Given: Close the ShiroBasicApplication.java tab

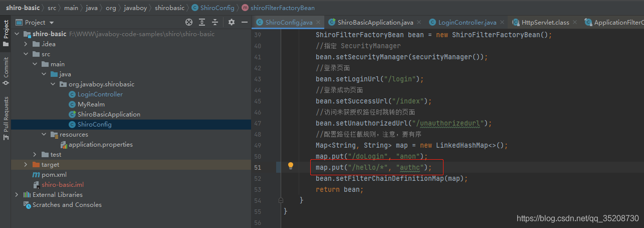Looking at the screenshot, I should point(419,23).
